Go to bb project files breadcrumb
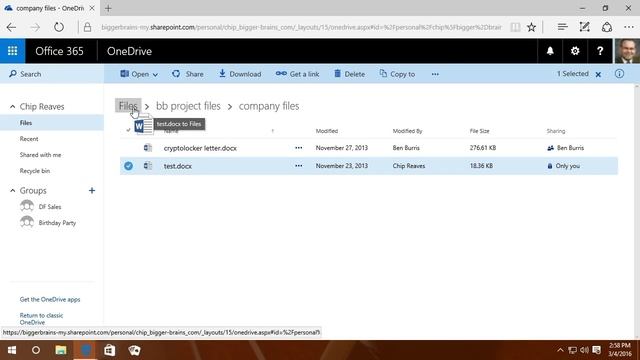The width and height of the screenshot is (640, 360). 188,106
